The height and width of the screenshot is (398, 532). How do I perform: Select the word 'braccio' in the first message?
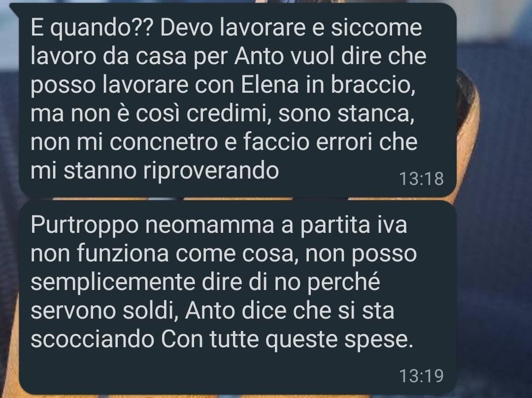pos(372,84)
